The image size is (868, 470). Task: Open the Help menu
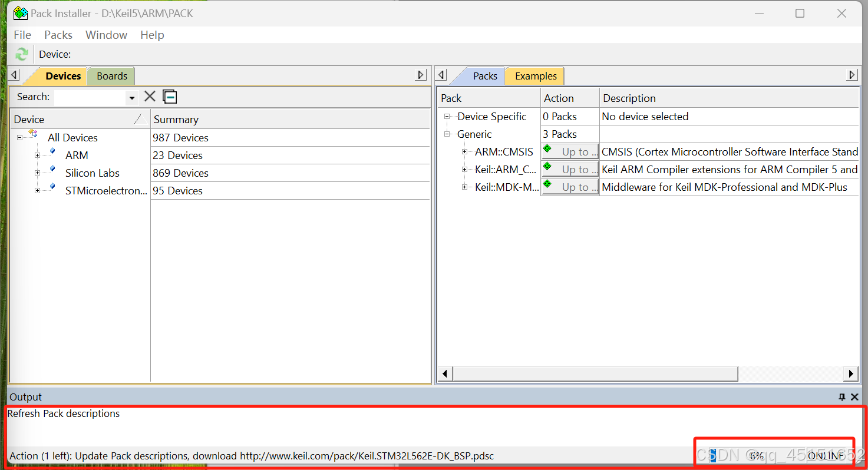[152, 35]
